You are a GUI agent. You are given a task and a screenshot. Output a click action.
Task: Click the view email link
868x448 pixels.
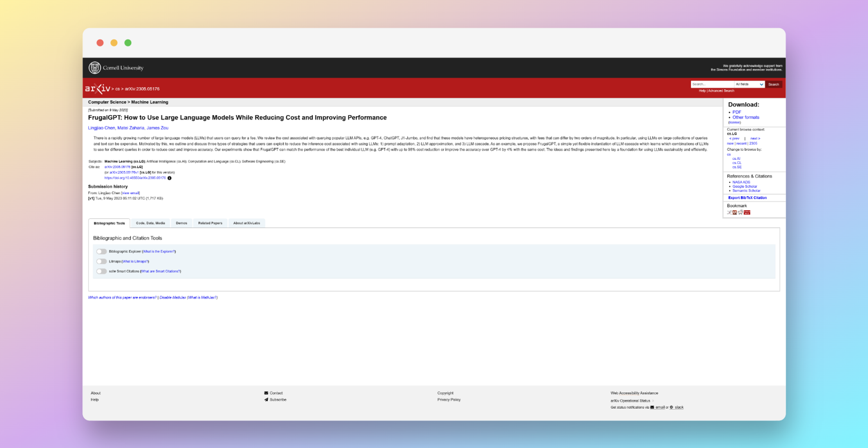click(131, 193)
